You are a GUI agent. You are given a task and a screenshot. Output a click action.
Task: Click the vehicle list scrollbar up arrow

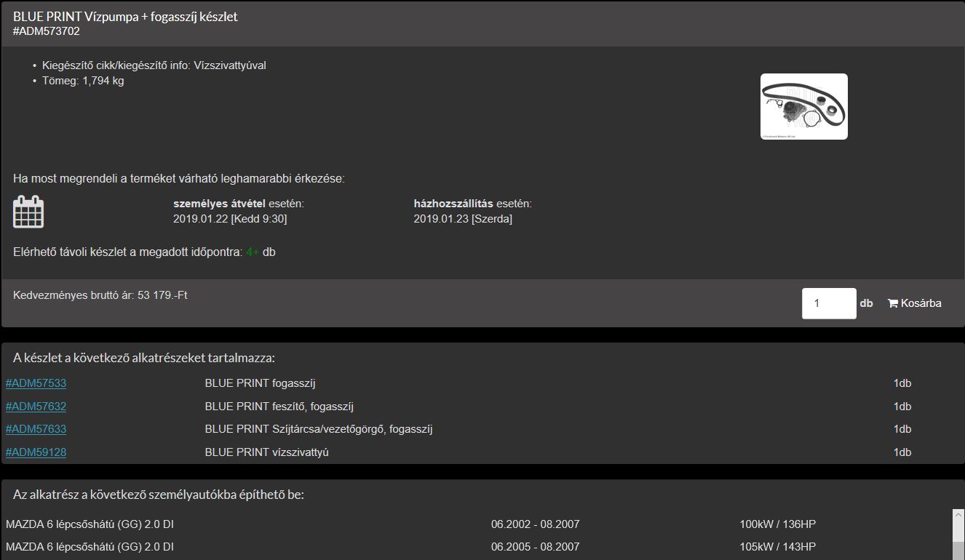pyautogui.click(x=958, y=515)
